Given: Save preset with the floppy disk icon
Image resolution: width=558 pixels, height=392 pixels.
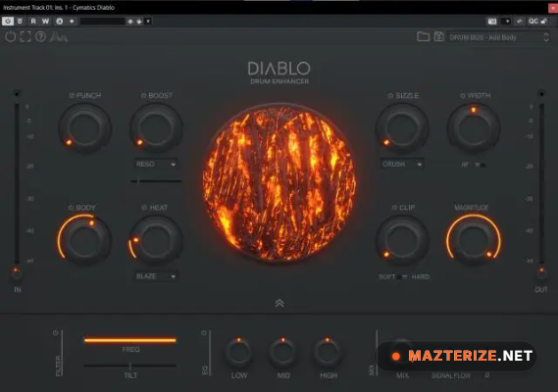Looking at the screenshot, I should [438, 36].
